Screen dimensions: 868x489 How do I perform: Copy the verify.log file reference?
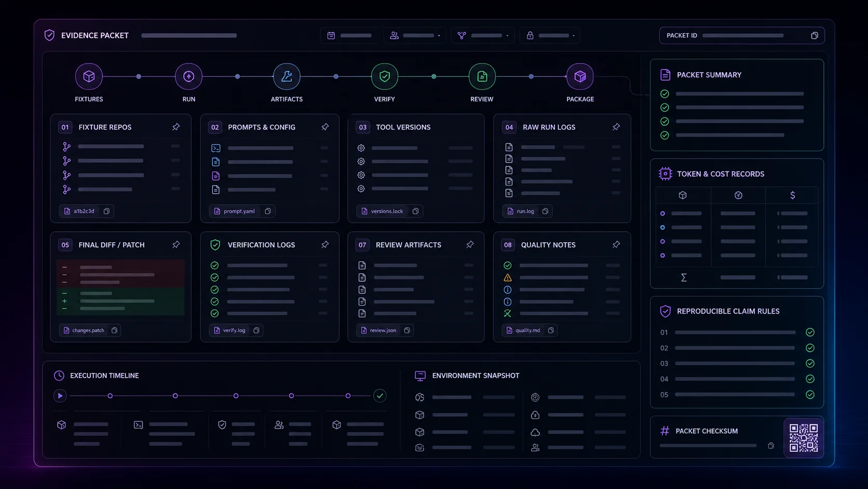256,330
